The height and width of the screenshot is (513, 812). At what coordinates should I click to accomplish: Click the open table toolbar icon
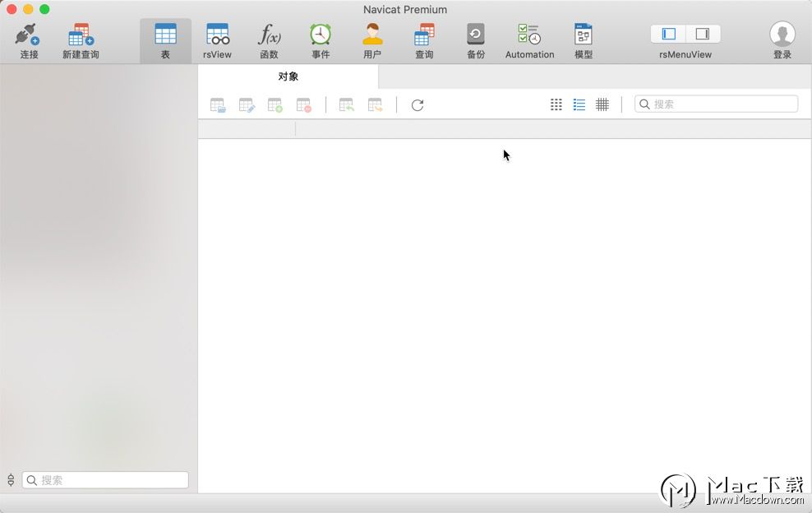pos(218,105)
